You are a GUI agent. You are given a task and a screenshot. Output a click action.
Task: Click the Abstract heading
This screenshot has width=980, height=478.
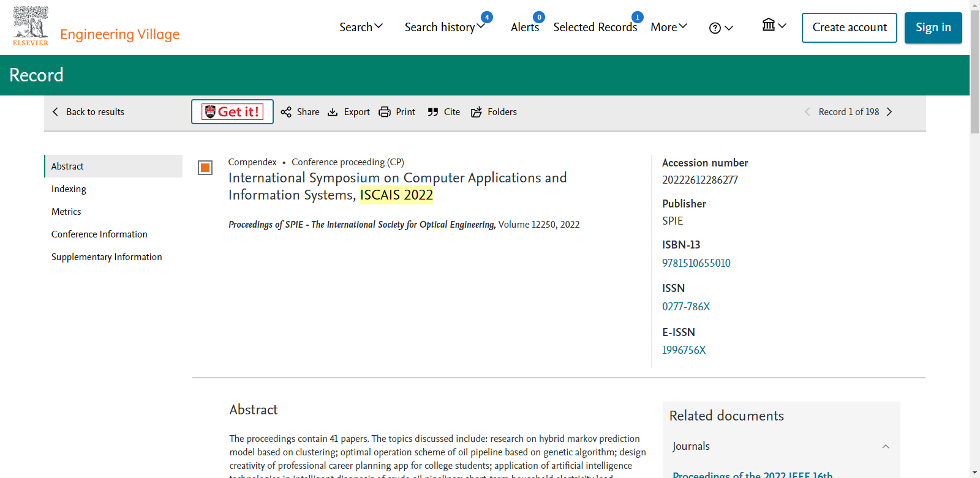click(x=254, y=410)
